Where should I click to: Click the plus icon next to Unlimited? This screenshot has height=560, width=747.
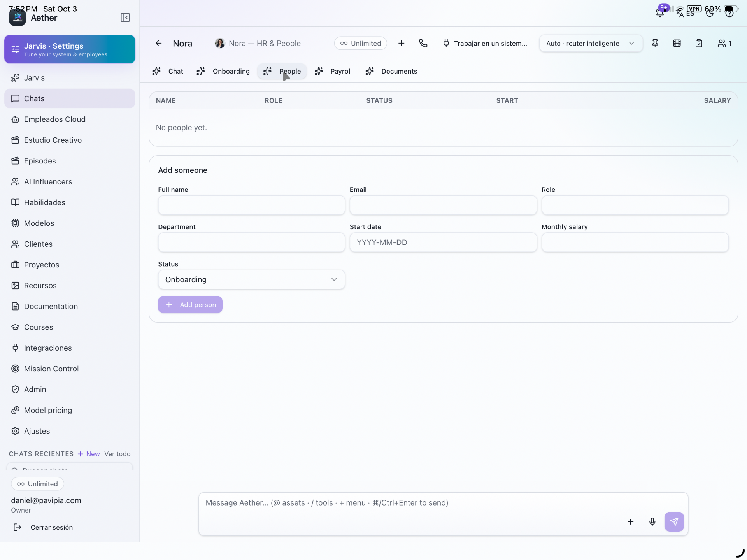[x=402, y=43]
